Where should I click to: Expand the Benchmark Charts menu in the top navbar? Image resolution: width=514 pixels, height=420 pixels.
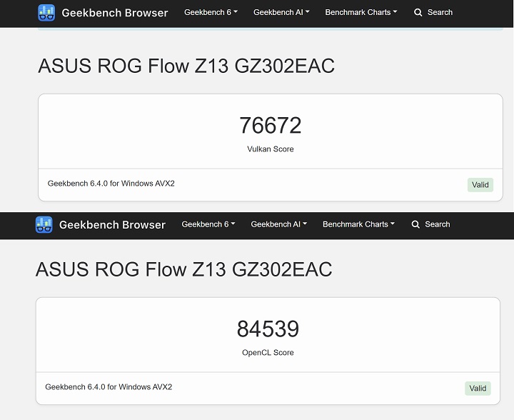[361, 12]
